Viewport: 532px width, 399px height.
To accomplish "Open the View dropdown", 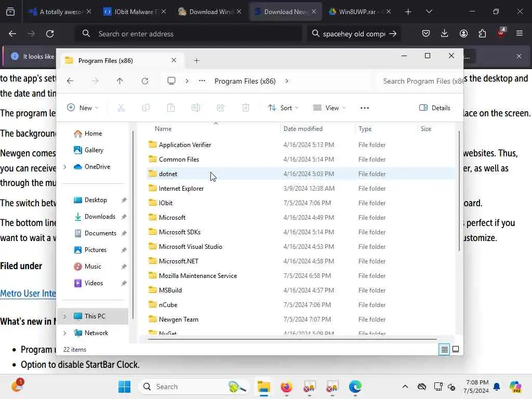I will 329,108.
